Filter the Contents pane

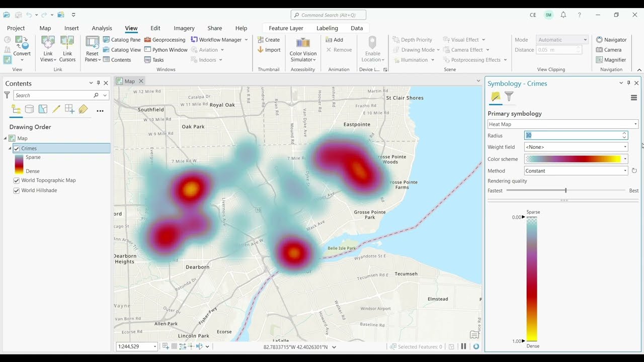[x=7, y=95]
